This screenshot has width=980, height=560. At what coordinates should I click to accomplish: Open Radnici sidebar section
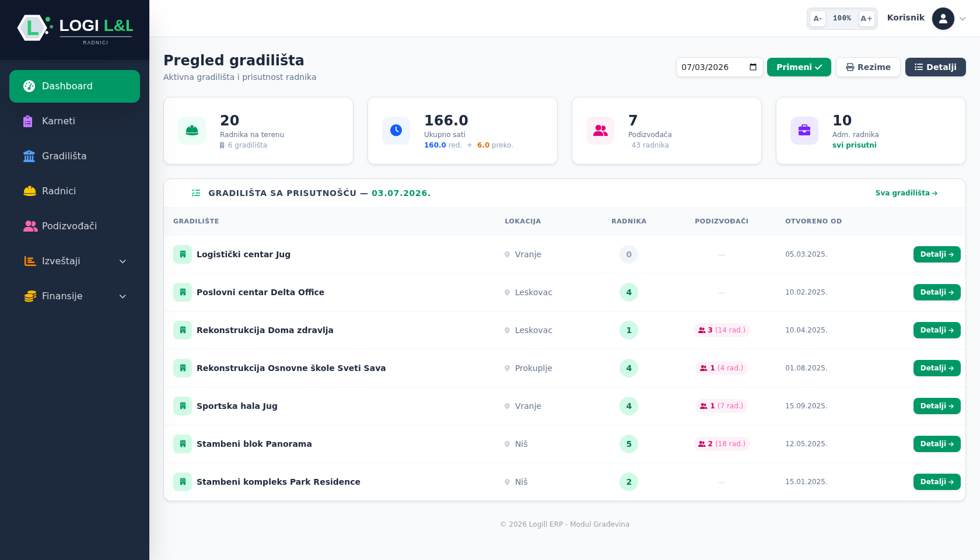pos(75,191)
